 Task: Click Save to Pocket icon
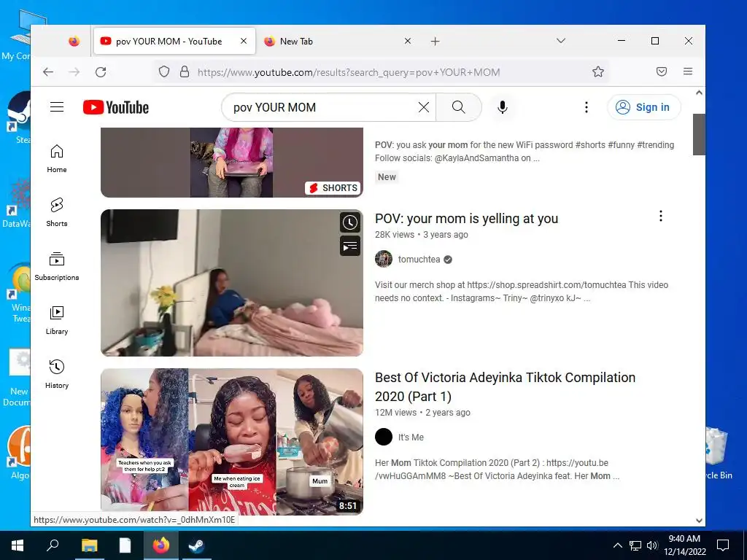pos(661,72)
